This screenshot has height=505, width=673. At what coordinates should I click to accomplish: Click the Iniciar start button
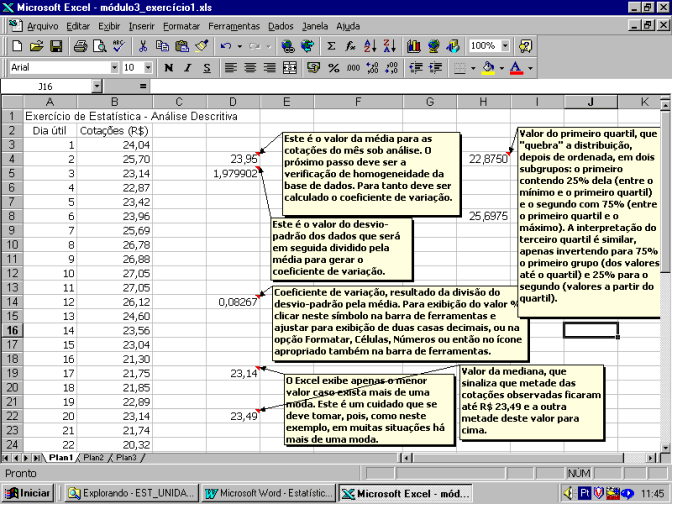[29, 493]
